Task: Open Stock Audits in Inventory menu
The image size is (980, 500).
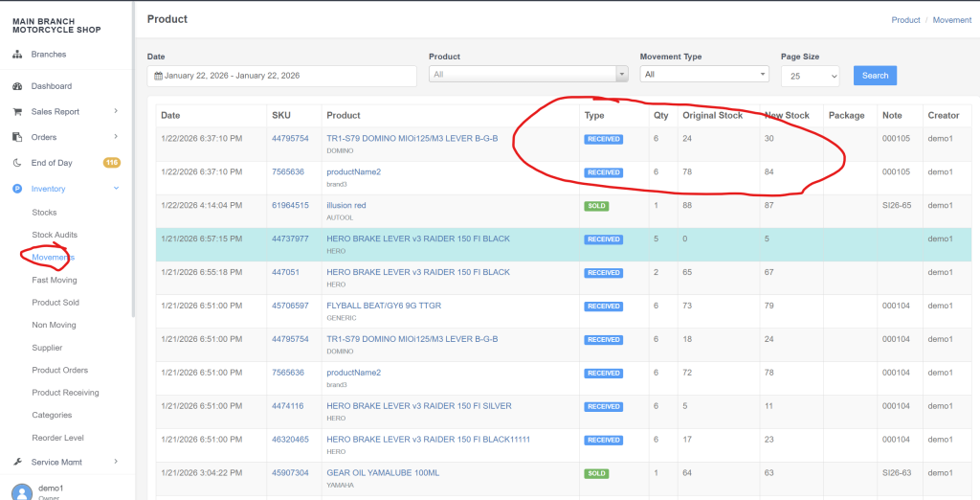Action: click(x=55, y=235)
